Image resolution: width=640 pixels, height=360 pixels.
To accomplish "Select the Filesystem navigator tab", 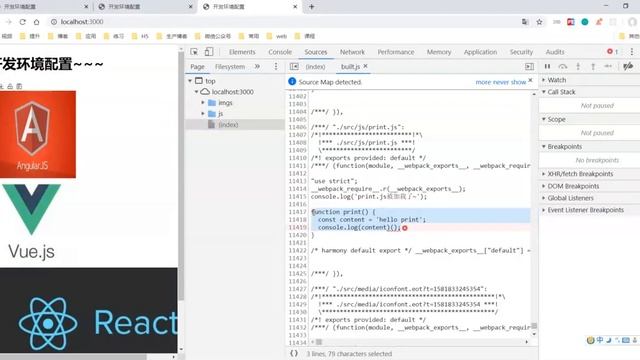I will coord(230,67).
